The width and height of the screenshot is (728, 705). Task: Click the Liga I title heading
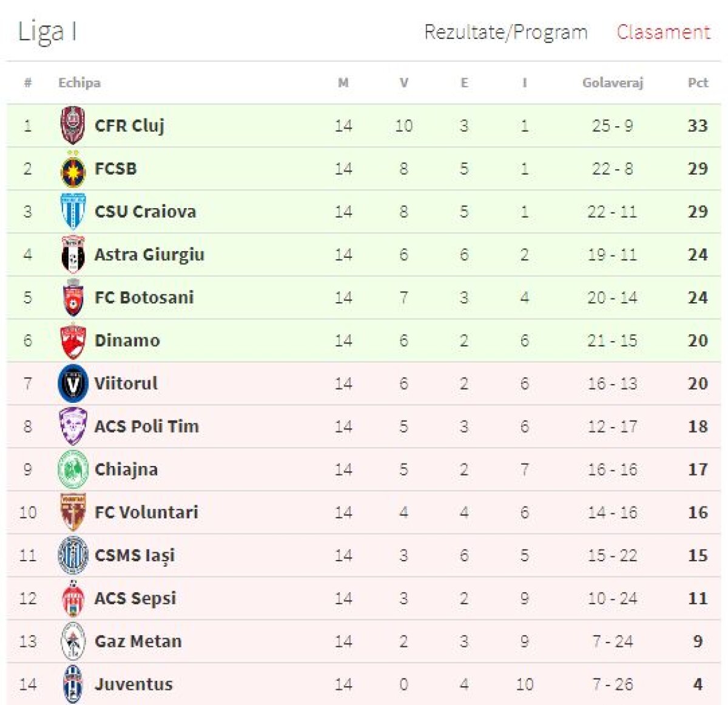click(47, 32)
